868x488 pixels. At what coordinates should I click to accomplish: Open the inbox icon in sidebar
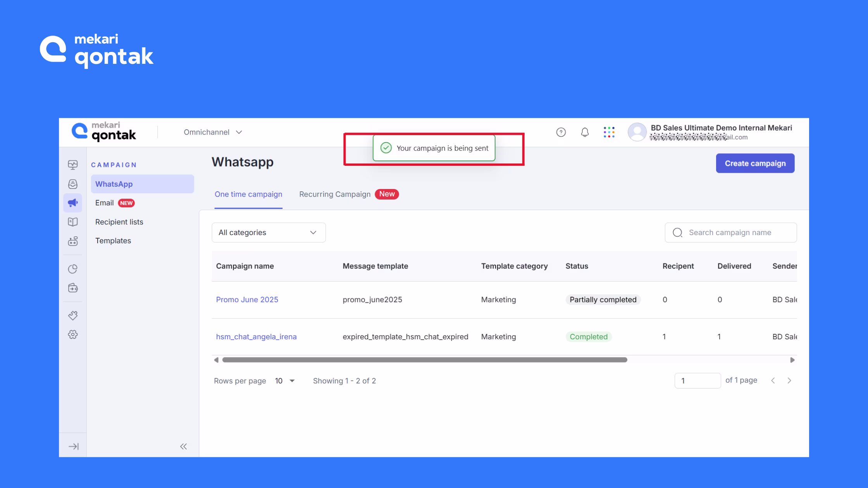73,184
